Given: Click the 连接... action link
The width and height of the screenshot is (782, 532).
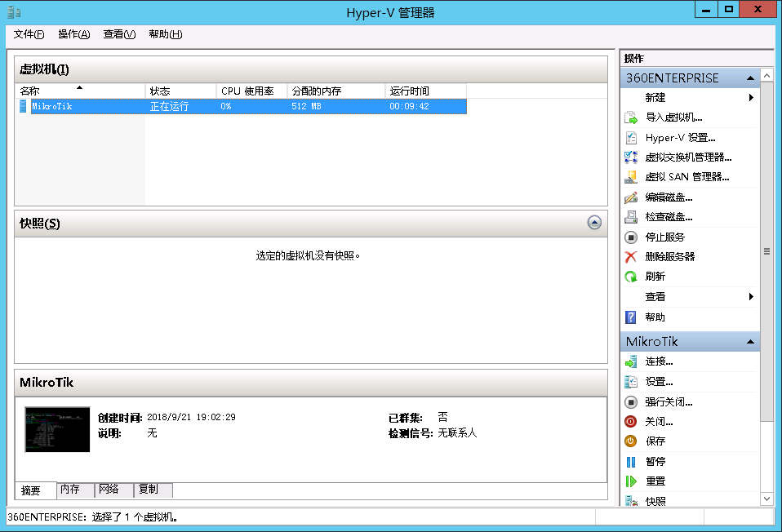Looking at the screenshot, I should [x=659, y=361].
